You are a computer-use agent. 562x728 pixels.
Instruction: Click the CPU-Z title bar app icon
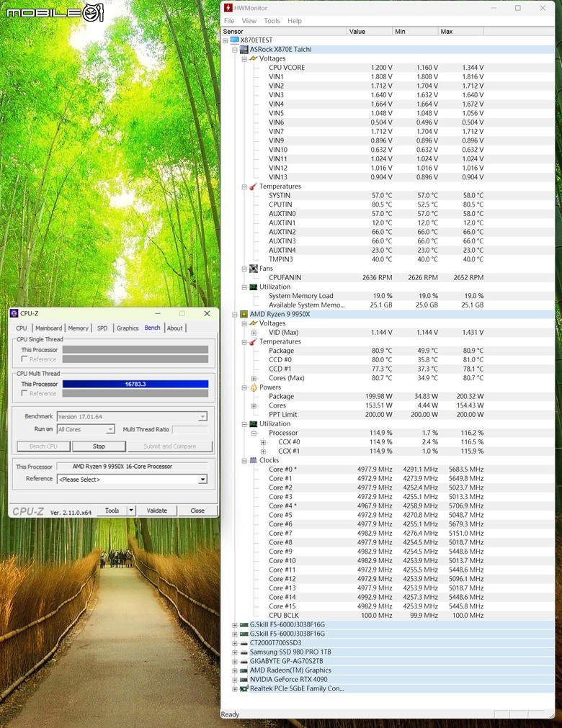[x=14, y=313]
